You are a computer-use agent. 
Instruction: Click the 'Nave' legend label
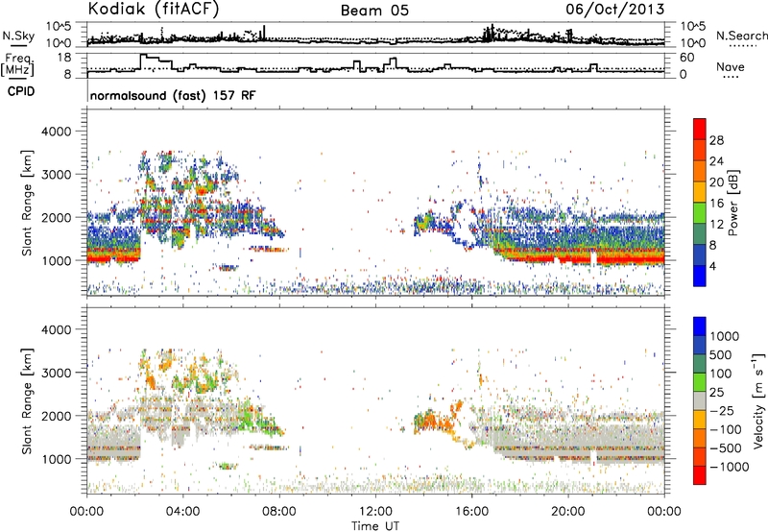coord(731,66)
